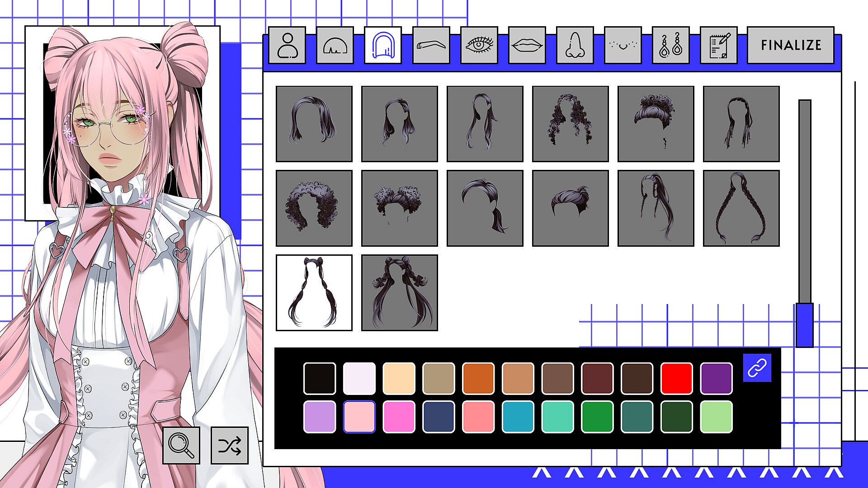Open the front hair bangs tab

tap(335, 45)
